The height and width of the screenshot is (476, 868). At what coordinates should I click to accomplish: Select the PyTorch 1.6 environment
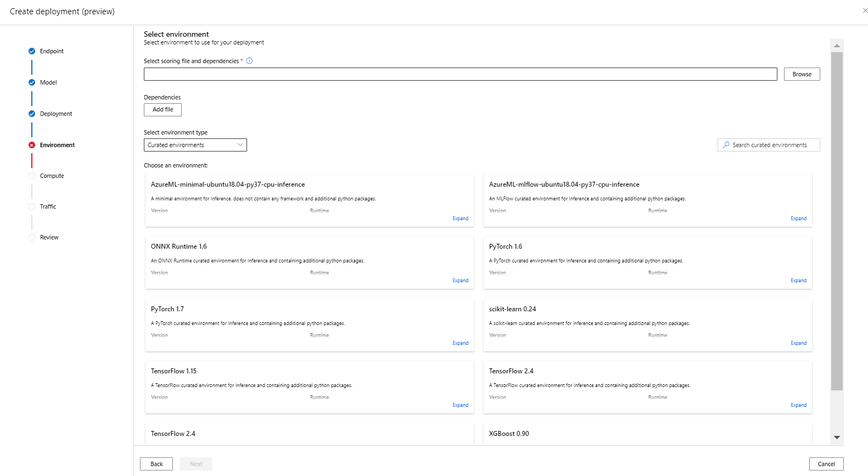(647, 262)
